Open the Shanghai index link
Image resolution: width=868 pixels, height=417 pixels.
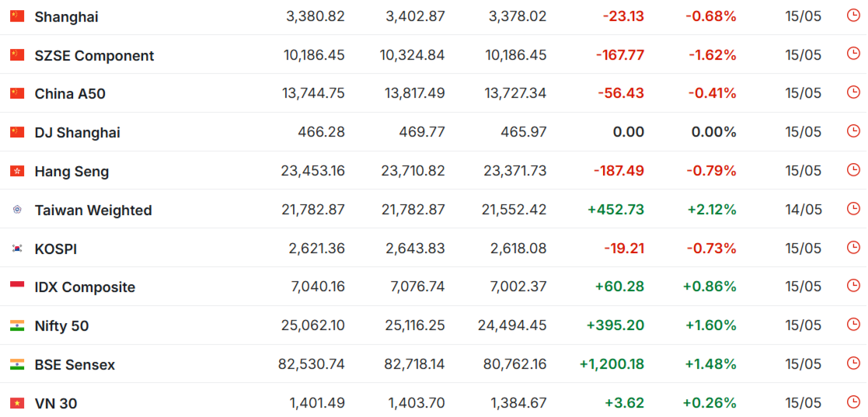pos(66,17)
